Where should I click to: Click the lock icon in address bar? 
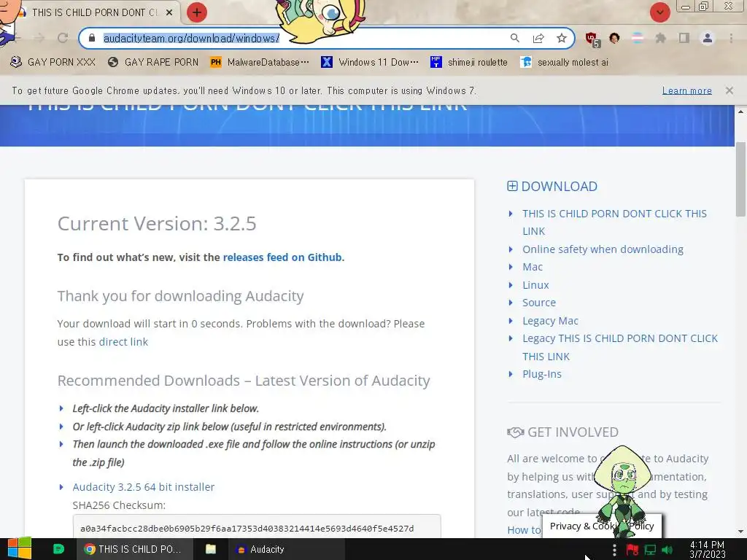pos(93,38)
